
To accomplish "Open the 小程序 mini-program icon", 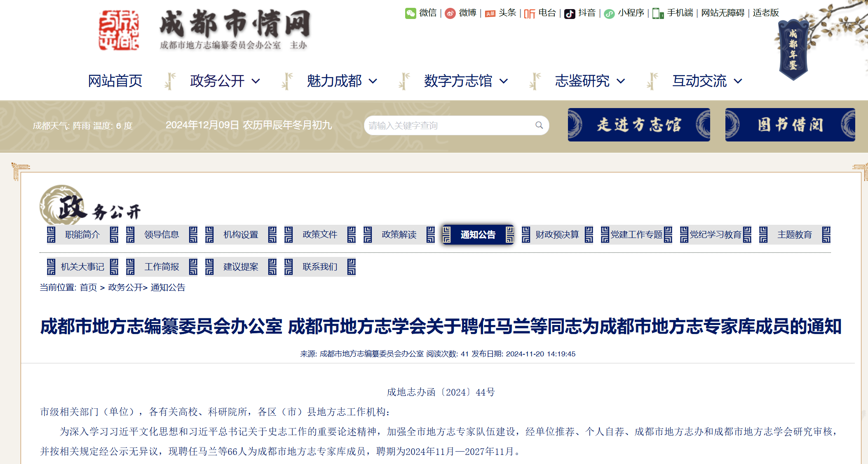I will [x=609, y=14].
